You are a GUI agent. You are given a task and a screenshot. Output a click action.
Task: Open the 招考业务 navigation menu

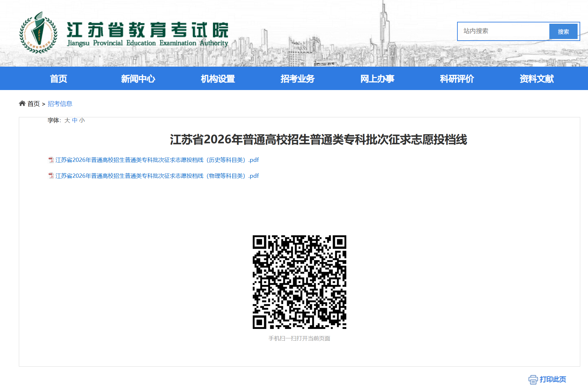[x=298, y=79]
